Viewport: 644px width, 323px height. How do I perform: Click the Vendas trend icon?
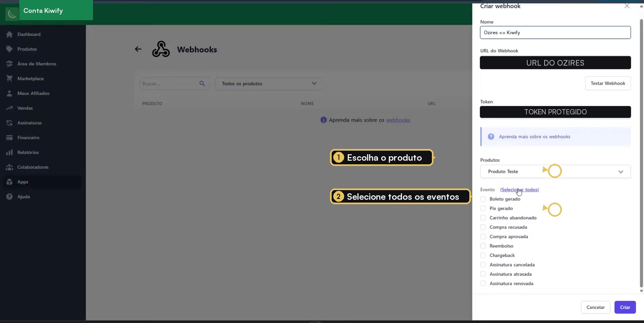click(x=9, y=108)
